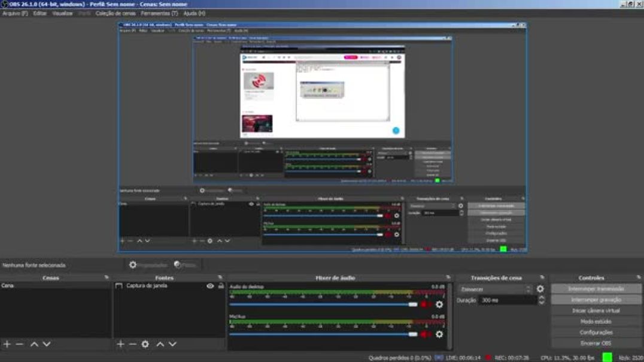The image size is (644, 362).
Task: Move the scene down with the arrow icon
Action: click(45, 344)
